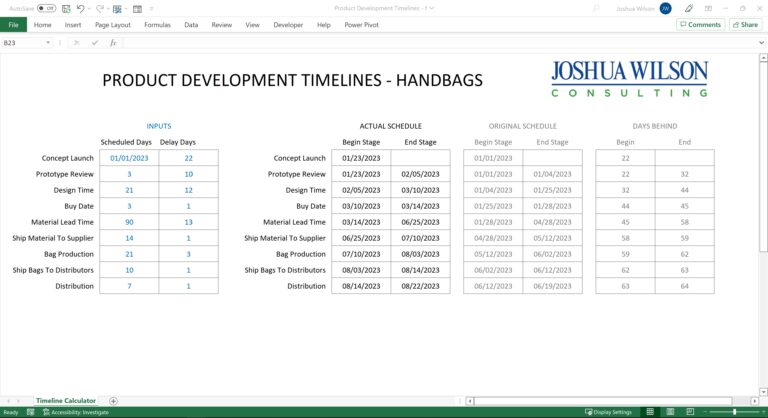
Task: Open the Redo history dropdown arrow
Action: [x=108, y=8]
